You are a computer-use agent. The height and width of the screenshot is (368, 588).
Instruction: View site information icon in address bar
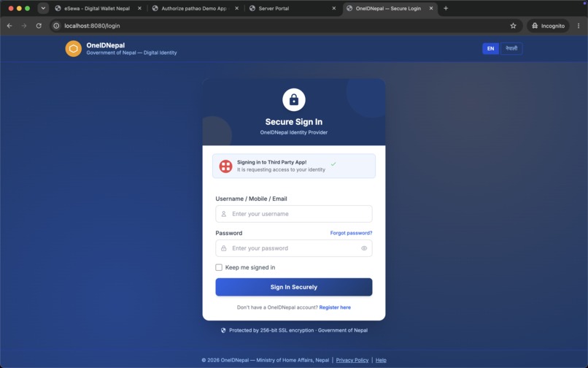click(x=56, y=26)
